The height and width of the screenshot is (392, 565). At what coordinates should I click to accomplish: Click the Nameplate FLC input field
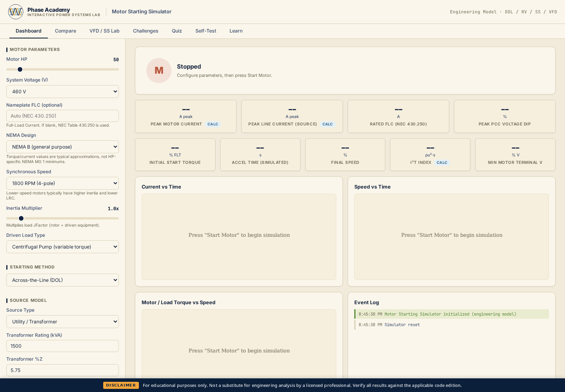[62, 116]
